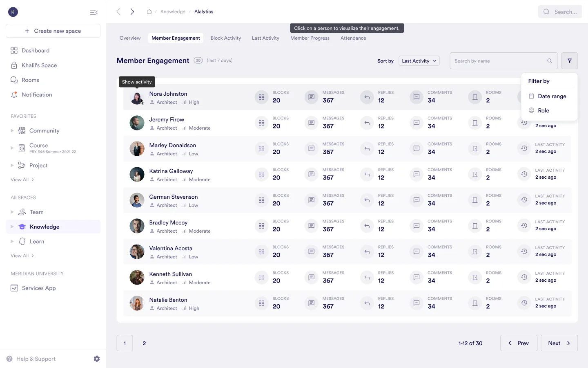Open settings via the gear icon
Screen dimensions: 588x368
coord(97,359)
